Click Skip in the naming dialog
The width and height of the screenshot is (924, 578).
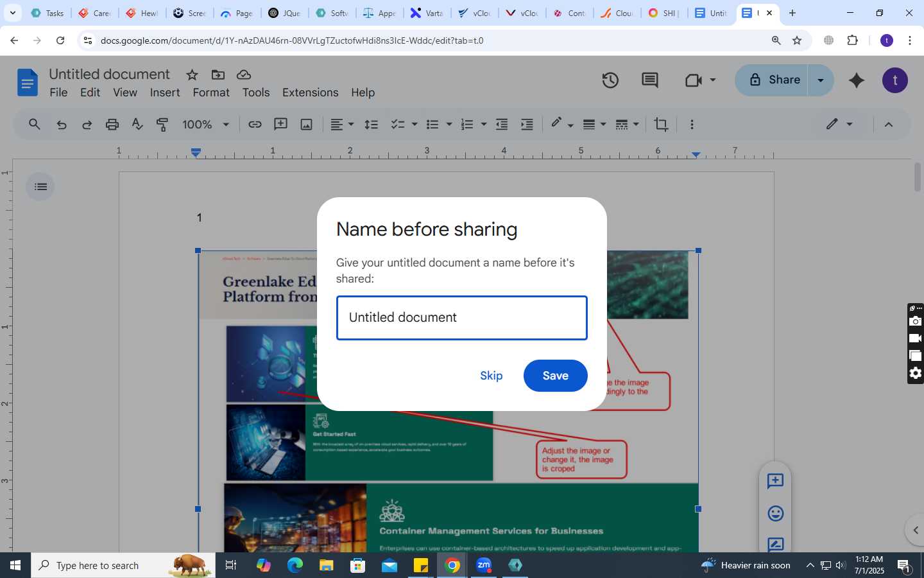pos(491,376)
